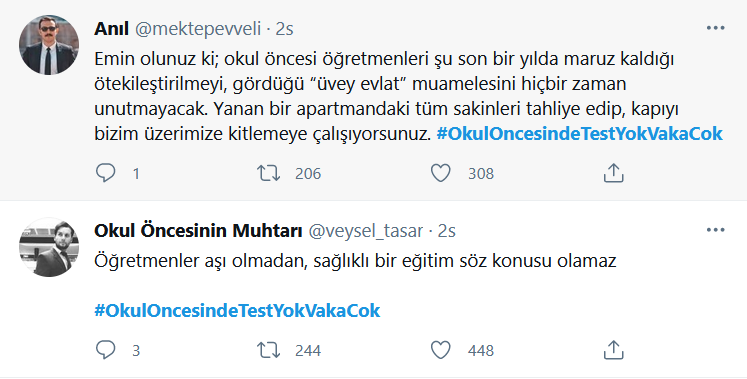Visit the @veysel_tasar handle
The width and height of the screenshot is (747, 379).
pyautogui.click(x=366, y=231)
